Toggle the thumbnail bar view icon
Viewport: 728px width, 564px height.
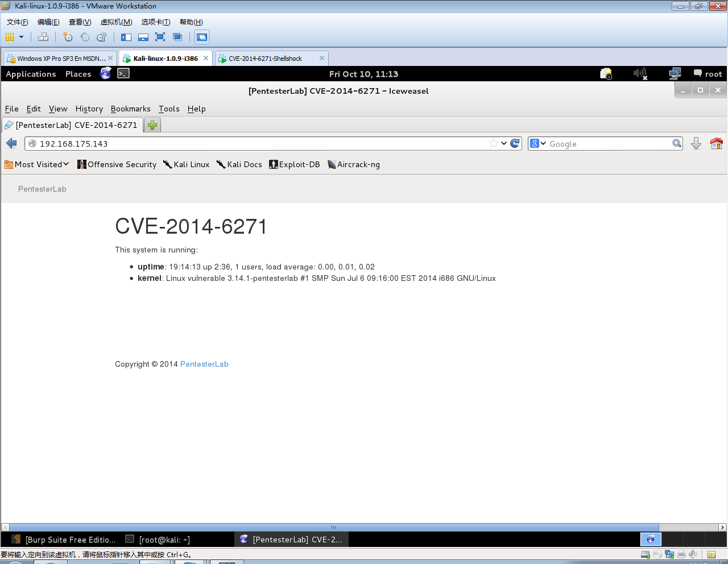pyautogui.click(x=143, y=37)
